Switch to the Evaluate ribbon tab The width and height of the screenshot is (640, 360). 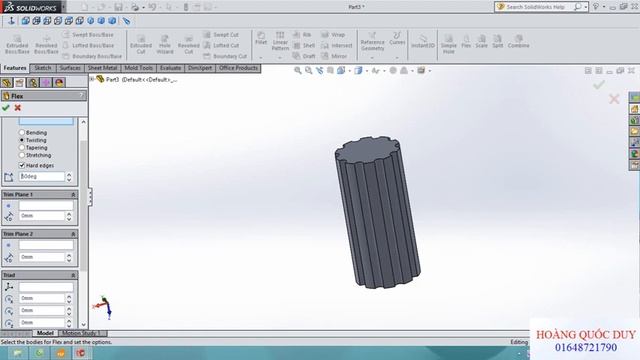(170, 68)
